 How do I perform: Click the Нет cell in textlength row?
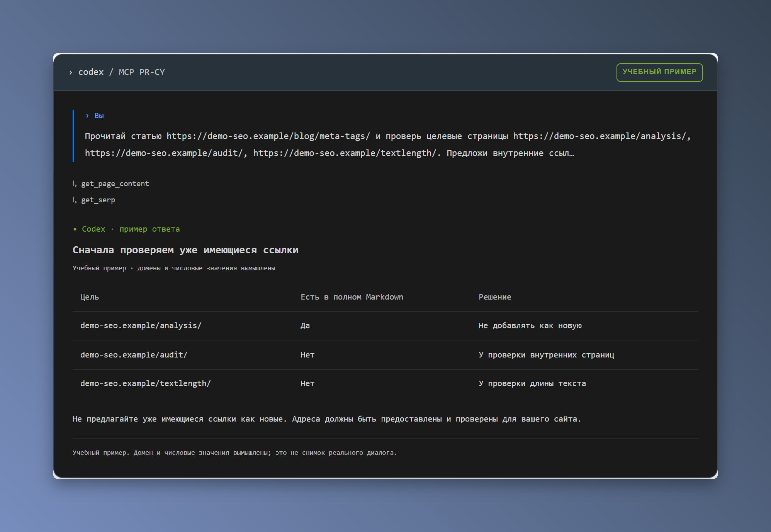[x=307, y=384]
